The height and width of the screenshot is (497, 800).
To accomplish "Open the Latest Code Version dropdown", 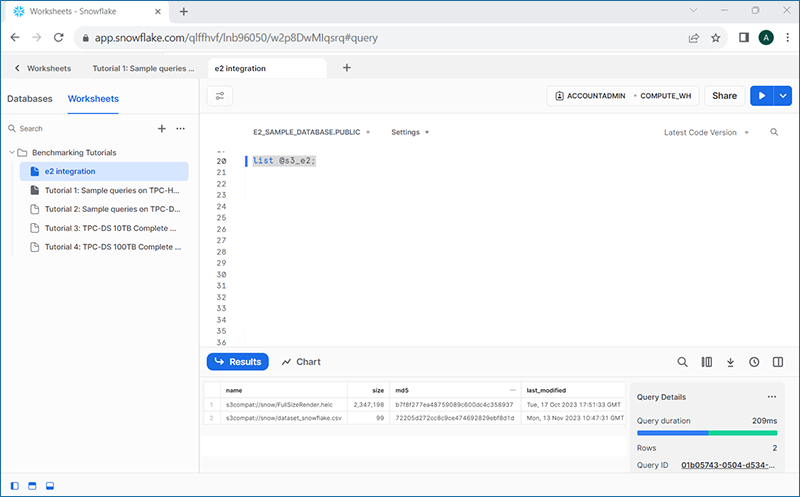I will [x=706, y=132].
